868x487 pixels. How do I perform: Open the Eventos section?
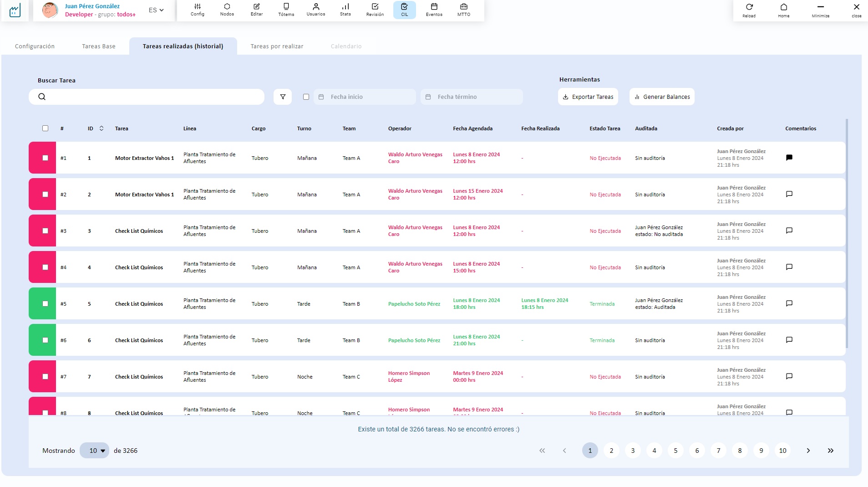coord(434,10)
